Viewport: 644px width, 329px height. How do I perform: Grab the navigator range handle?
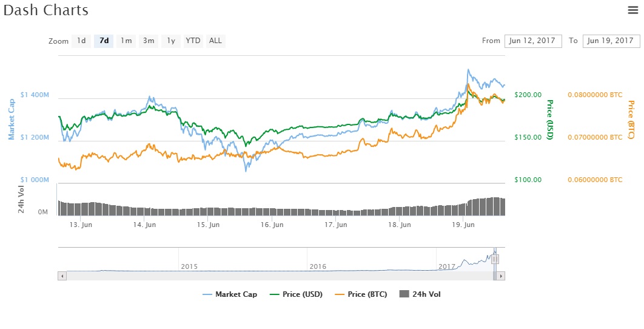[495, 259]
